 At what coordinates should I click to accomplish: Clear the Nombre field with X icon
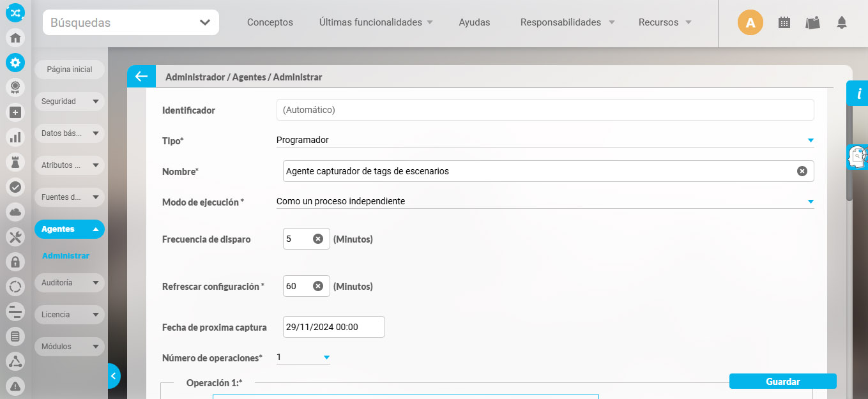point(802,171)
